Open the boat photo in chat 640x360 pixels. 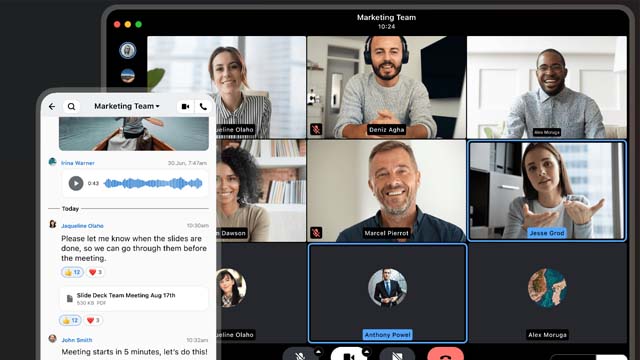click(x=134, y=134)
